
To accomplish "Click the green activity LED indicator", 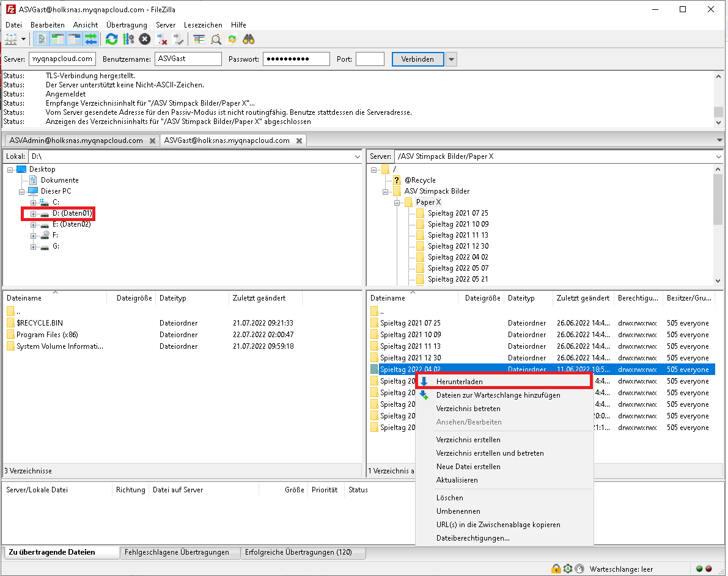I will 699,569.
